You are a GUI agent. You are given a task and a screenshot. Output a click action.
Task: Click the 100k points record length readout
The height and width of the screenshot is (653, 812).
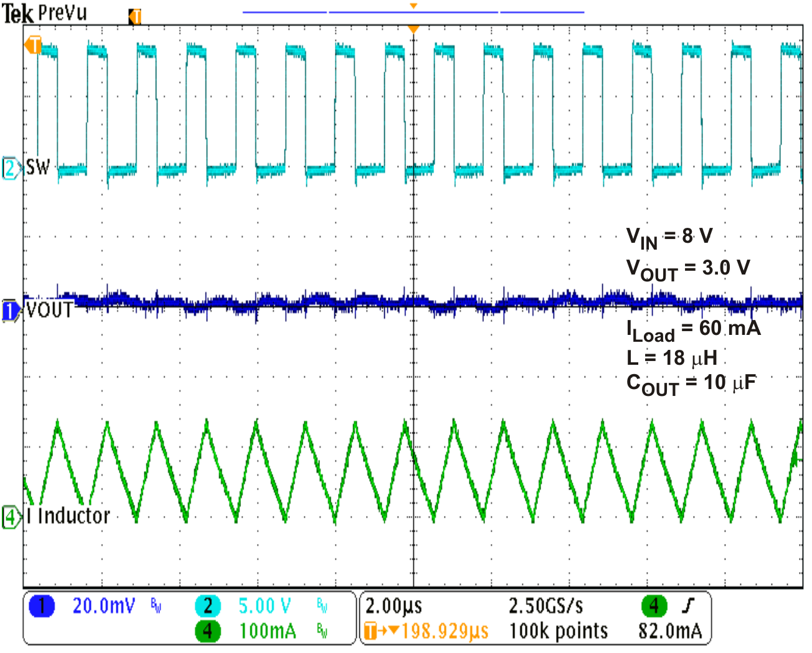coord(558,631)
